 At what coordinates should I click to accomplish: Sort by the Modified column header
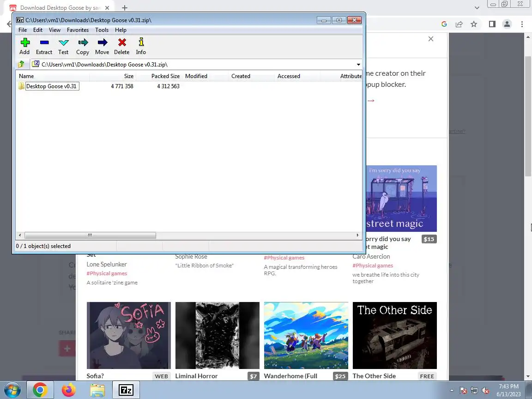[205, 76]
